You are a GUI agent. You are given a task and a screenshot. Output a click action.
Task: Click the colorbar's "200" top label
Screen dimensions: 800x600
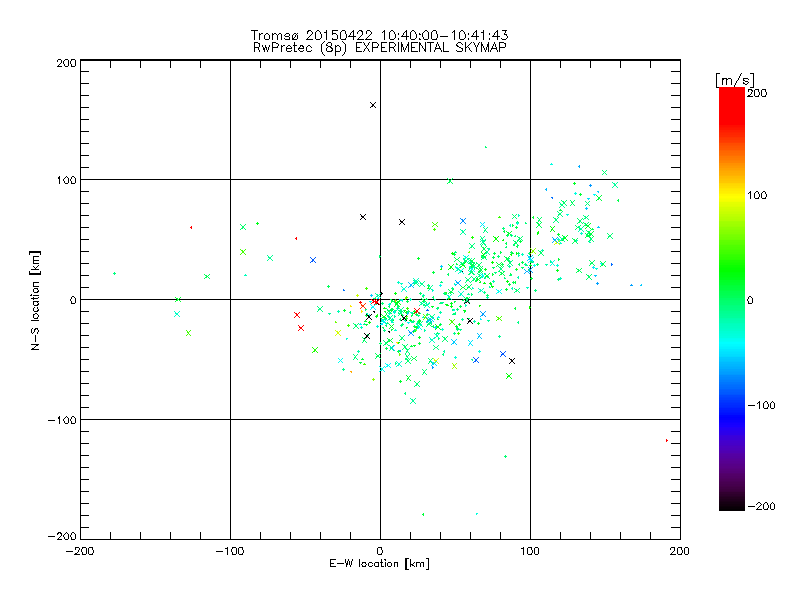[x=757, y=93]
